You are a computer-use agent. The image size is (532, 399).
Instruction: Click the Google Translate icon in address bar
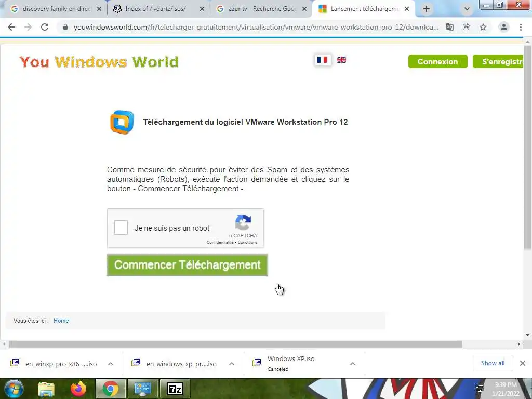click(450, 27)
